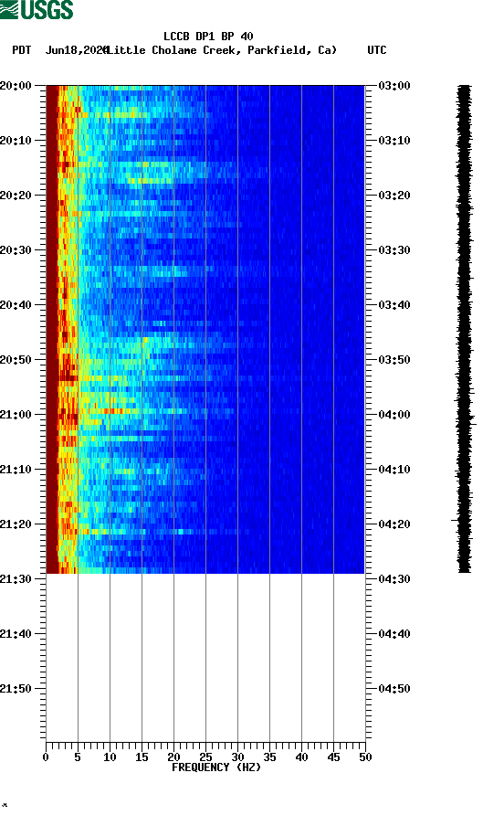Click the 20:10 PDT time label

[x=16, y=141]
